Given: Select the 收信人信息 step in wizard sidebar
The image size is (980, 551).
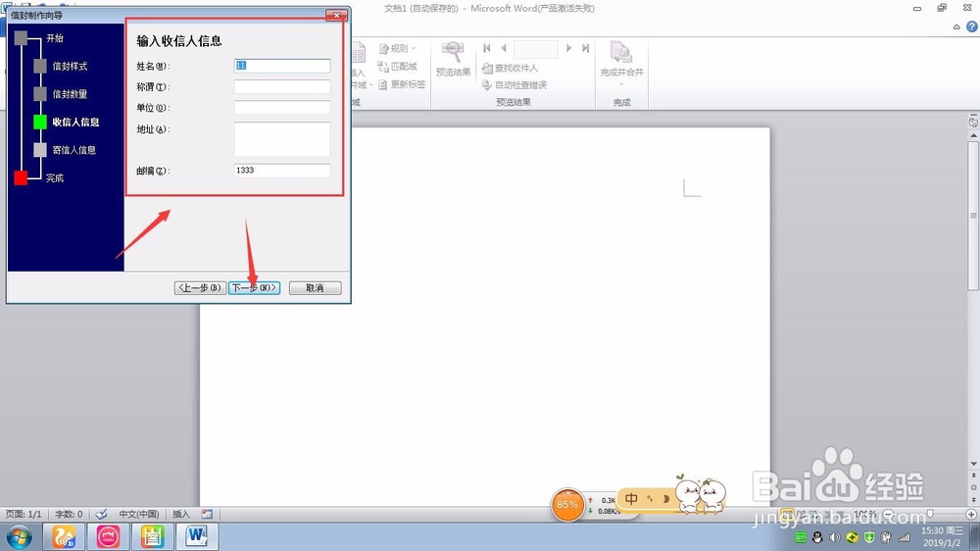Looking at the screenshot, I should pos(75,122).
